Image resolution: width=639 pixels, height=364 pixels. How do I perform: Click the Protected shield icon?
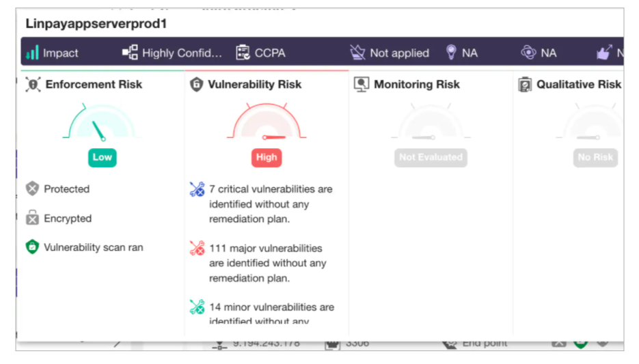(x=32, y=189)
